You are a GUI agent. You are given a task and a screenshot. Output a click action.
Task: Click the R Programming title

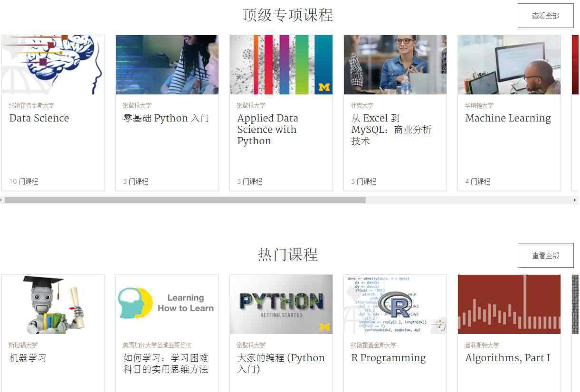(389, 358)
